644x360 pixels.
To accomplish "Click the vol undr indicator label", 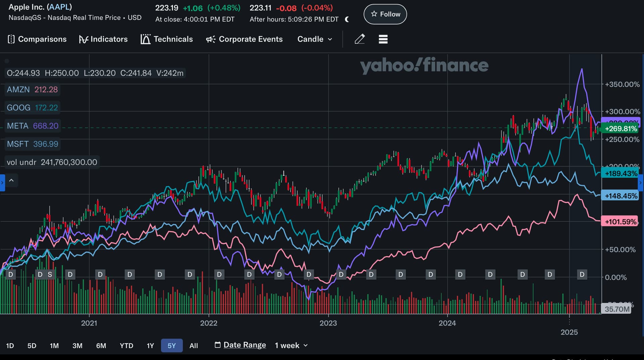I will pos(52,162).
